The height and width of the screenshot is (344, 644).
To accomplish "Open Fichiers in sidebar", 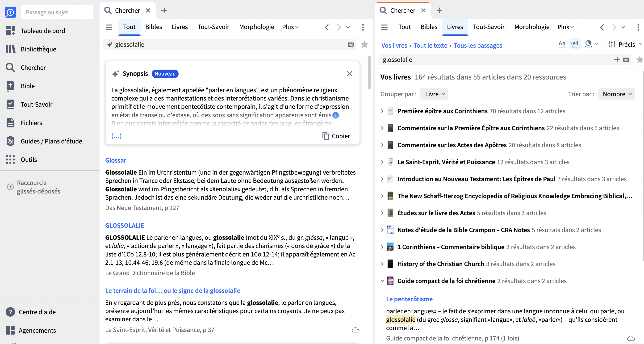I will pyautogui.click(x=24, y=123).
